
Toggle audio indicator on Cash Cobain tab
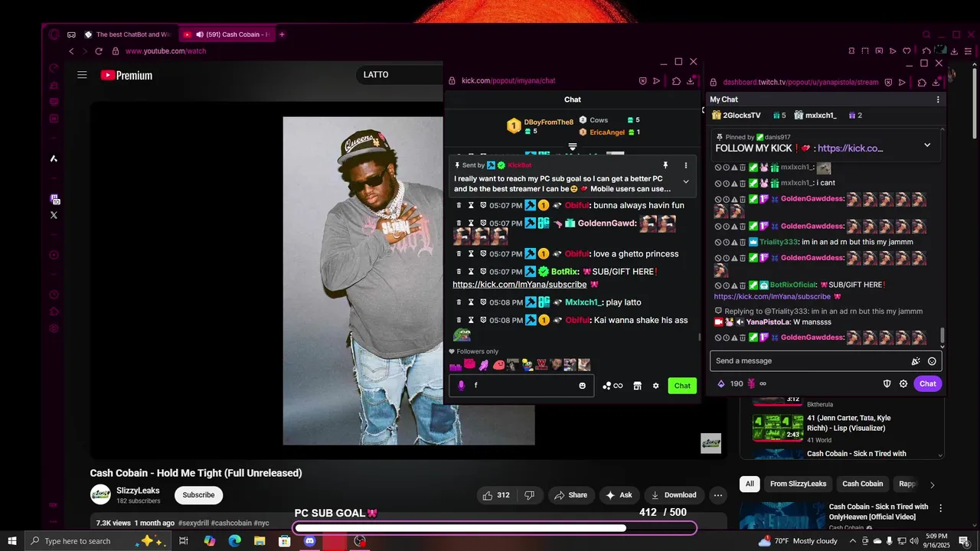click(x=199, y=34)
